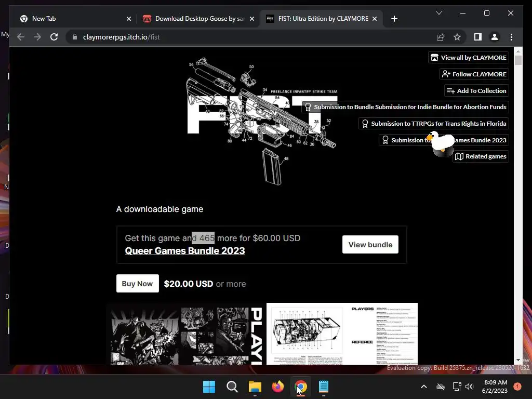532x399 pixels.
Task: Open network status tray icon
Action: [457, 387]
